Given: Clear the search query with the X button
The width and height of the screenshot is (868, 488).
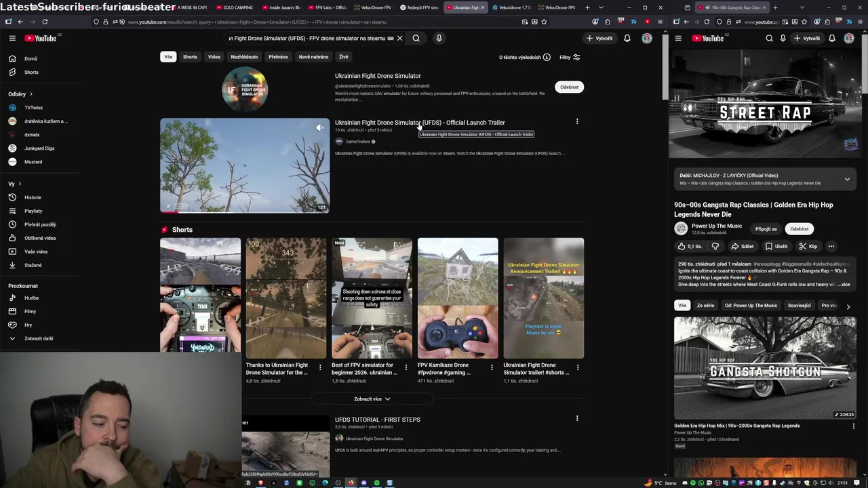Looking at the screenshot, I should pos(399,38).
